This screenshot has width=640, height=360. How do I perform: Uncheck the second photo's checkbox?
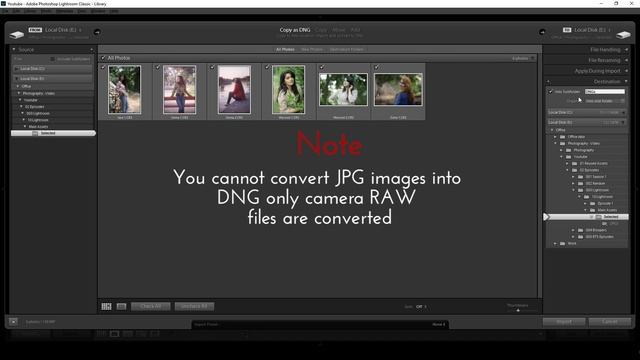(x=158, y=67)
